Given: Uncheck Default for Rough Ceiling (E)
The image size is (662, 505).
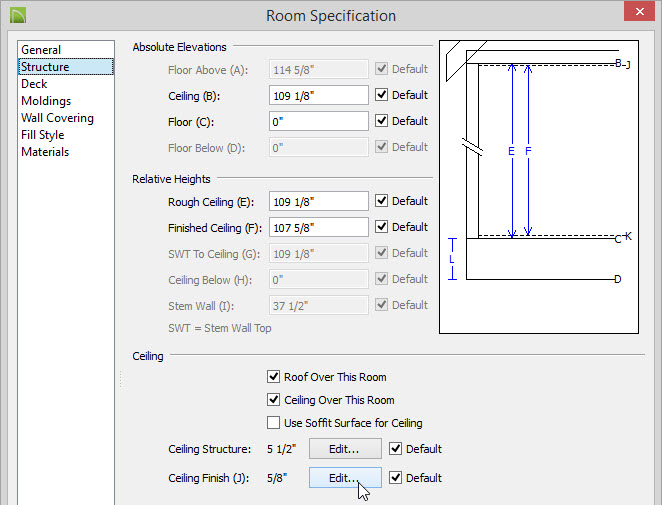Looking at the screenshot, I should point(381,201).
